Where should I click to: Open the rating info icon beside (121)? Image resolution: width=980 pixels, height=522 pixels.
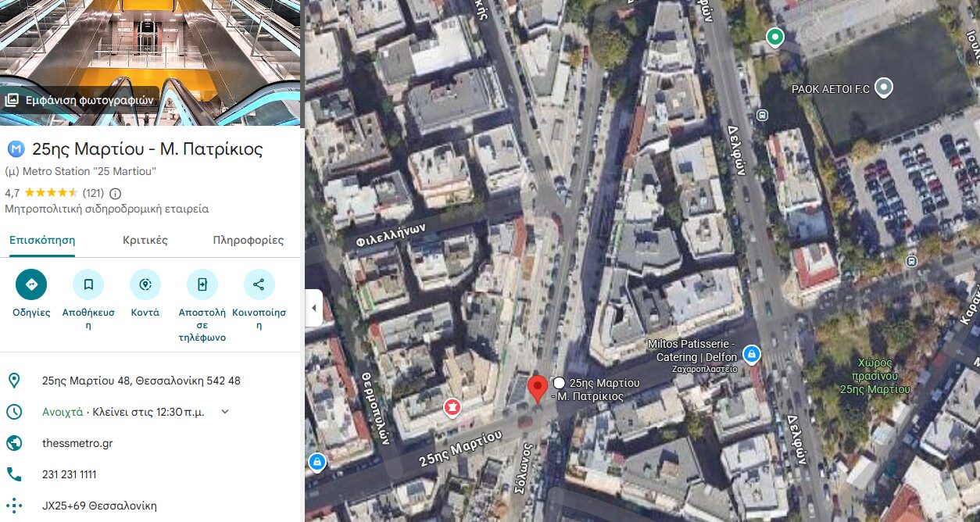click(x=116, y=193)
